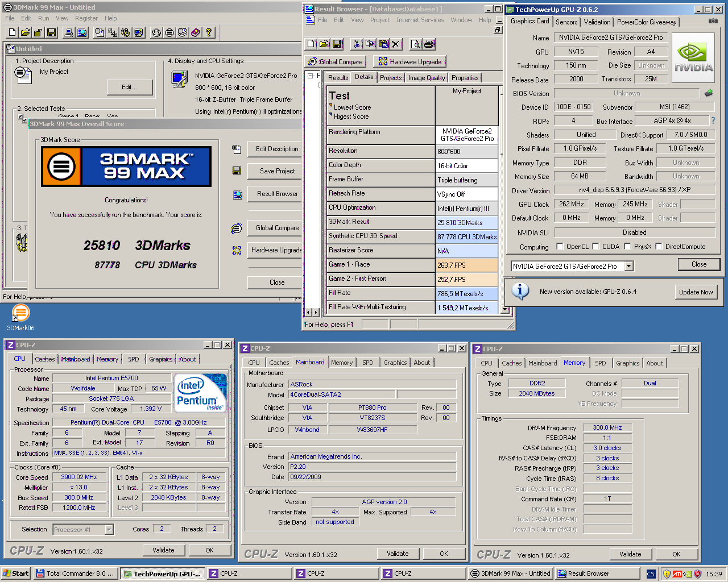Click the Copy icon in Result Browser toolbar
This screenshot has height=582, width=728.
click(370, 44)
